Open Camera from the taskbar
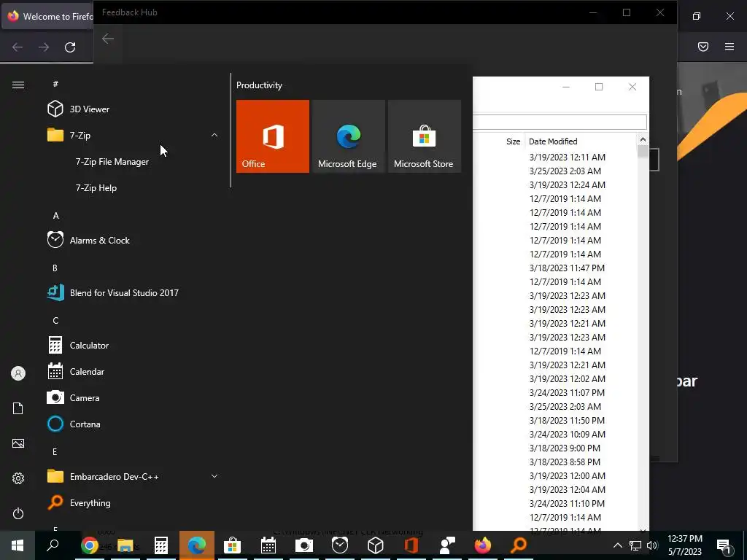 click(x=304, y=545)
